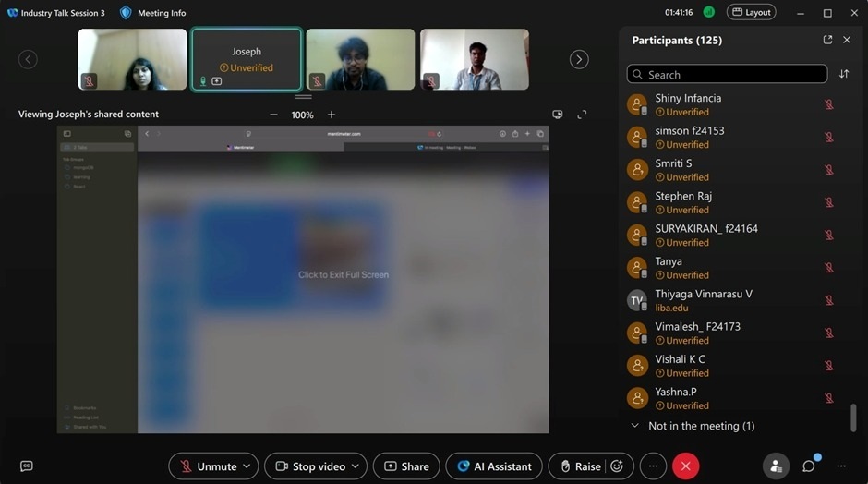The height and width of the screenshot is (484, 868).
Task: Open the reactions smiley icon
Action: tap(617, 466)
